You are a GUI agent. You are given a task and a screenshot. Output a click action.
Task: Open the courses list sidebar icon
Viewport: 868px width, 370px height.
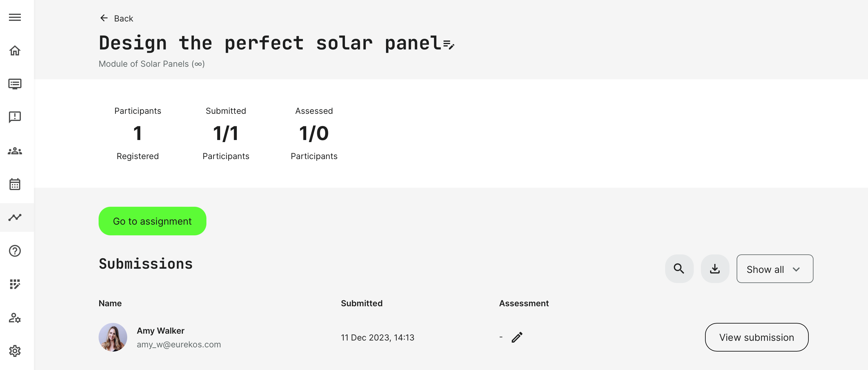pyautogui.click(x=15, y=84)
